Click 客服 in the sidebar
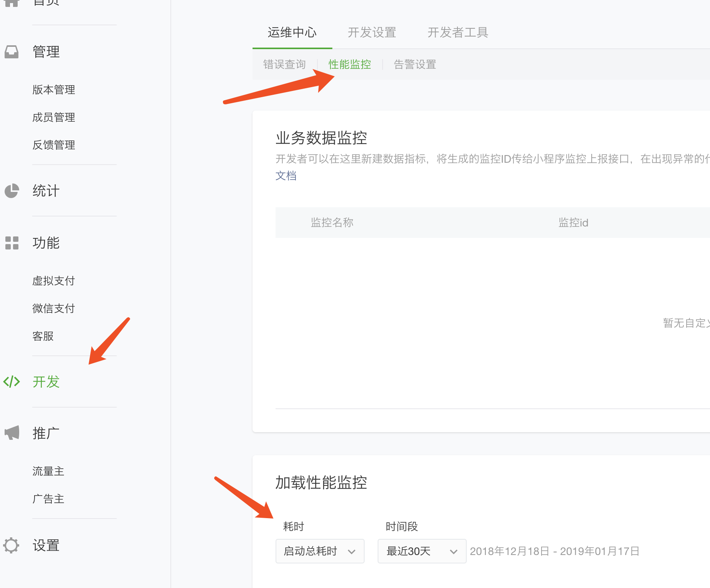 pyautogui.click(x=43, y=336)
